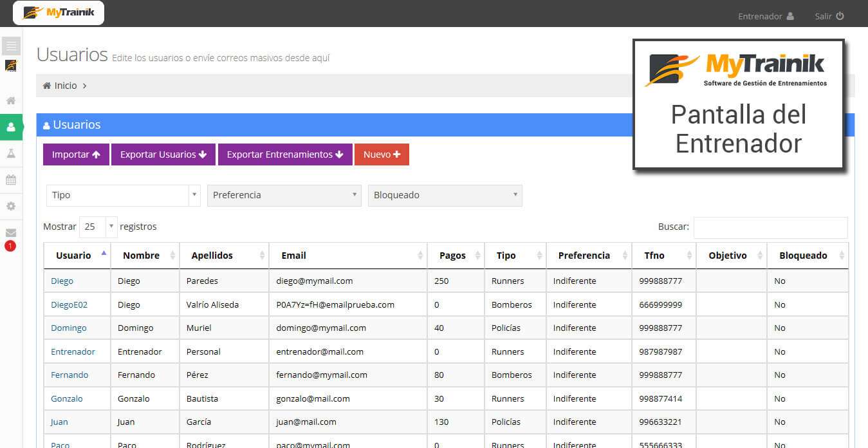Screen dimensions: 868x448
Task: Sort table by Email column
Action: (x=348, y=256)
